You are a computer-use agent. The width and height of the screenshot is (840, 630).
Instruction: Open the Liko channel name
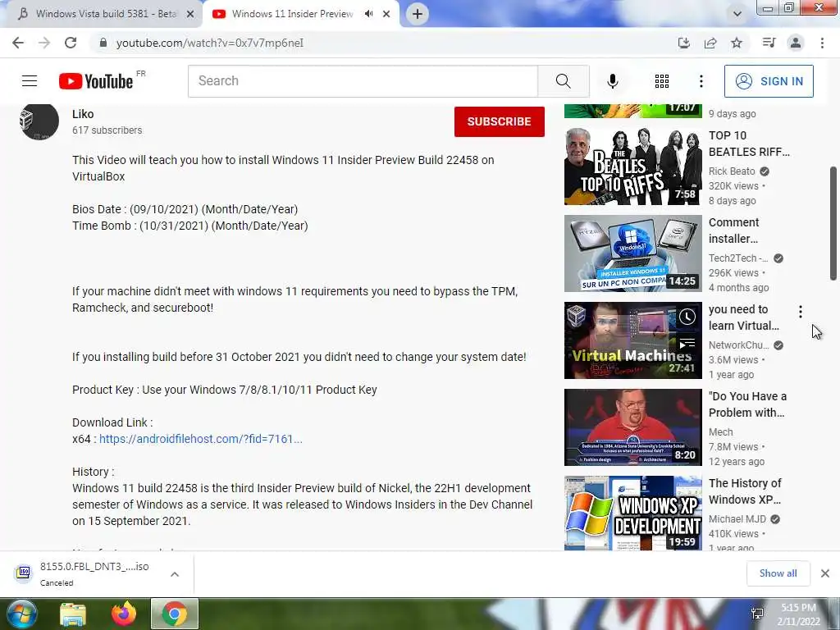point(83,114)
